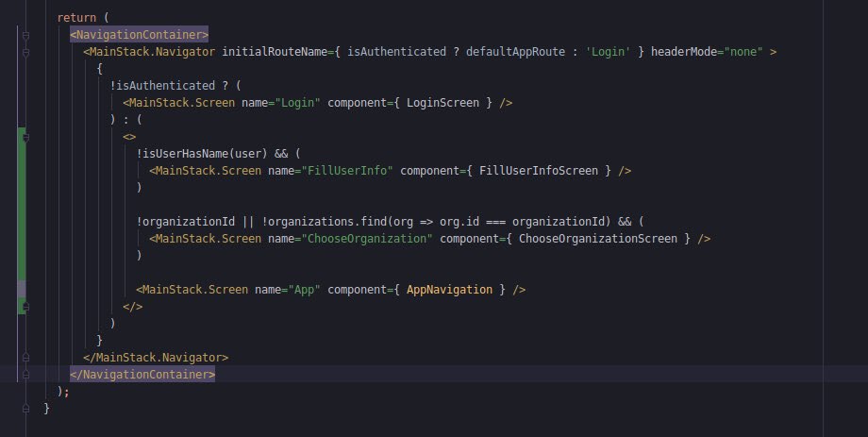This screenshot has height=437, width=868.
Task: Click the closing </MainStack.Navigator> tag
Action: [156, 357]
